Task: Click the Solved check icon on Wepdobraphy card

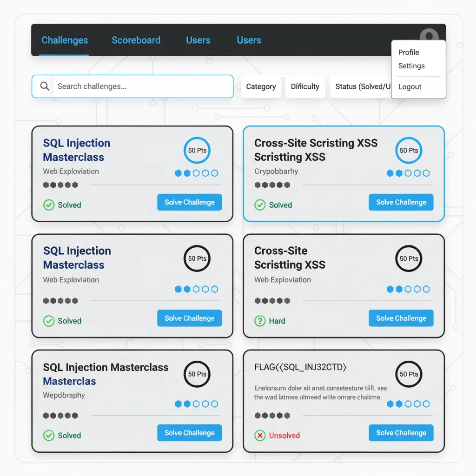Action: [x=48, y=435]
